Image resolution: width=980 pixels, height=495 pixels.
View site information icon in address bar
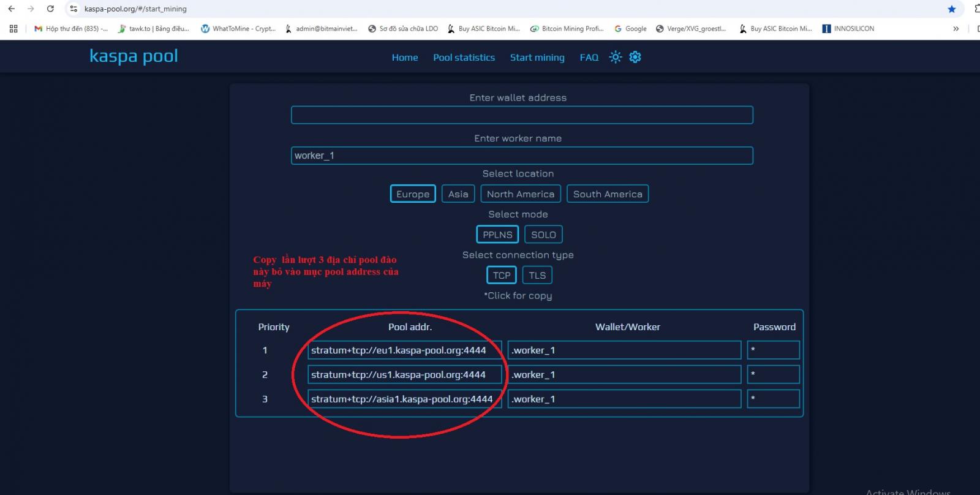[x=73, y=9]
